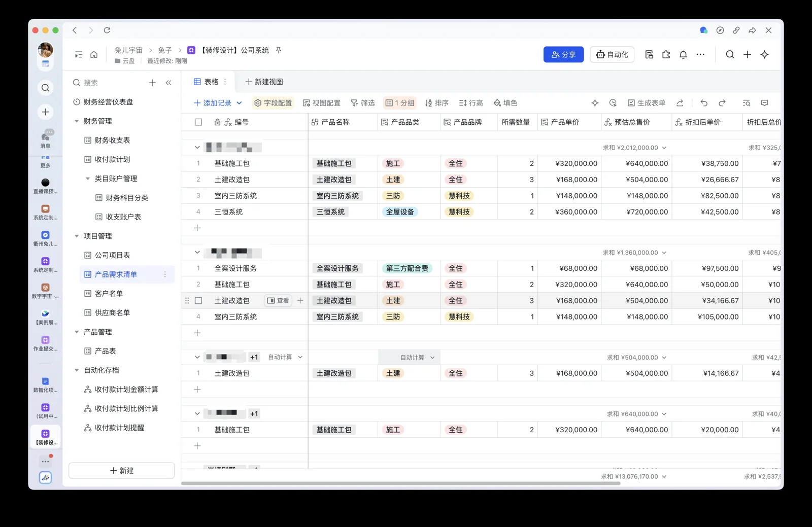Open the left rail search icon
The width and height of the screenshot is (812, 527).
(x=45, y=88)
